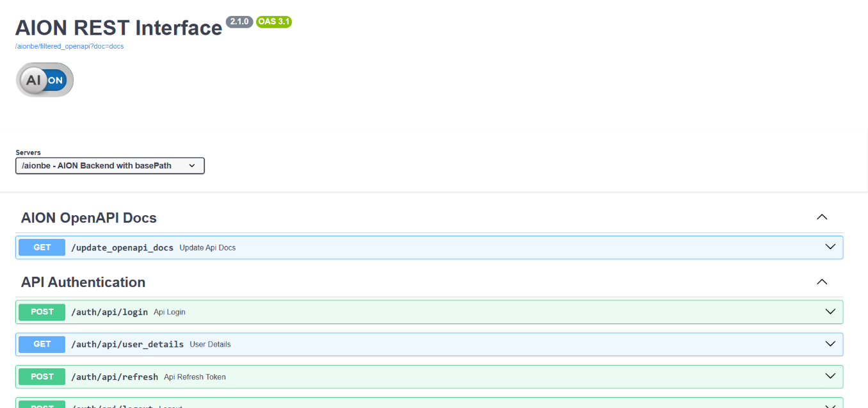Click the blue GET badge on /update_openapi_docs

click(x=41, y=247)
